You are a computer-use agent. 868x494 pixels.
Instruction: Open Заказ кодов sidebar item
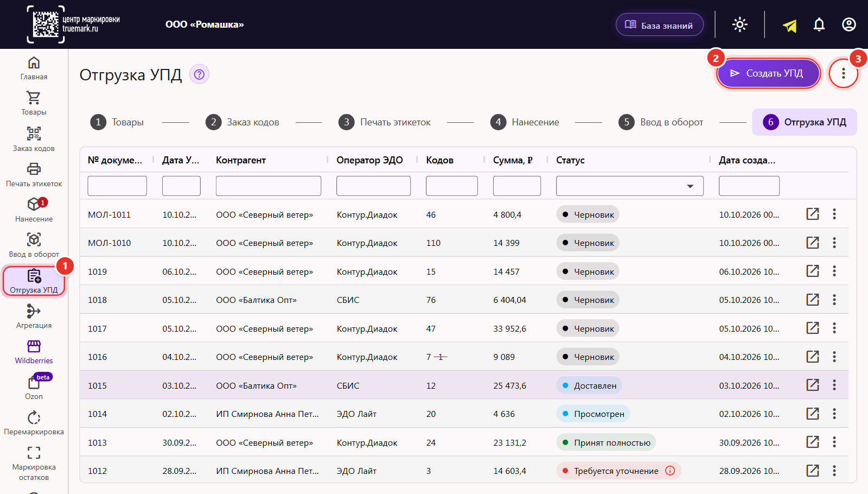tap(34, 140)
